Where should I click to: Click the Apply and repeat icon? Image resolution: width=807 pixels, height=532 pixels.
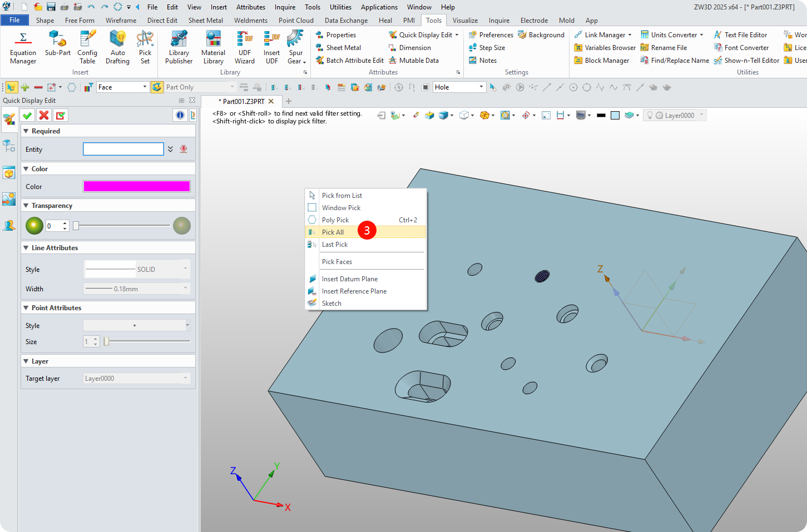click(61, 115)
